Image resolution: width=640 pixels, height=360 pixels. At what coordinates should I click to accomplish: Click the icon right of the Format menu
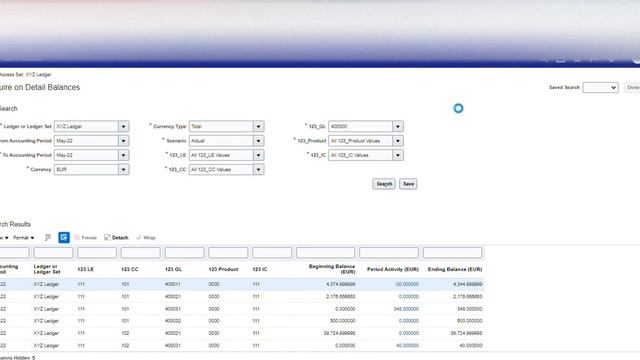48,238
